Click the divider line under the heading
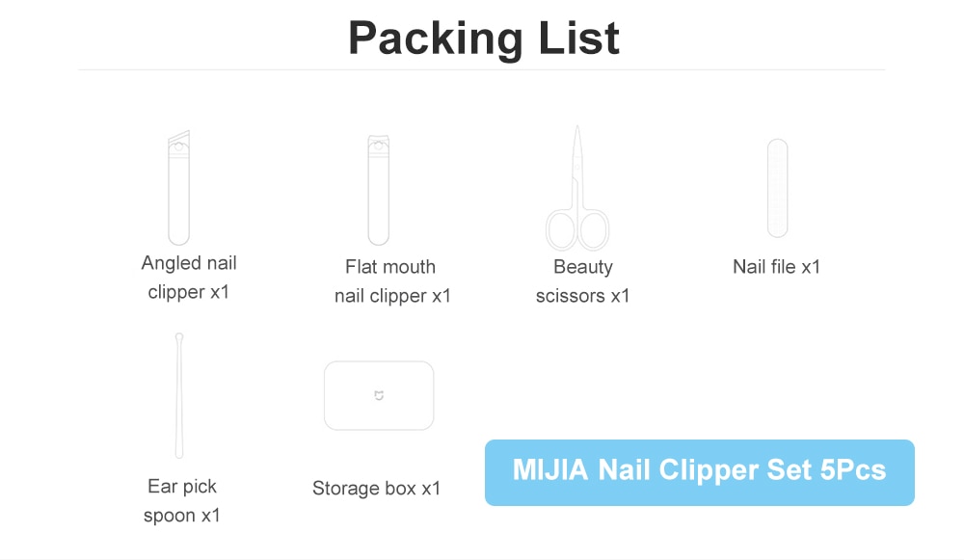 [481, 70]
